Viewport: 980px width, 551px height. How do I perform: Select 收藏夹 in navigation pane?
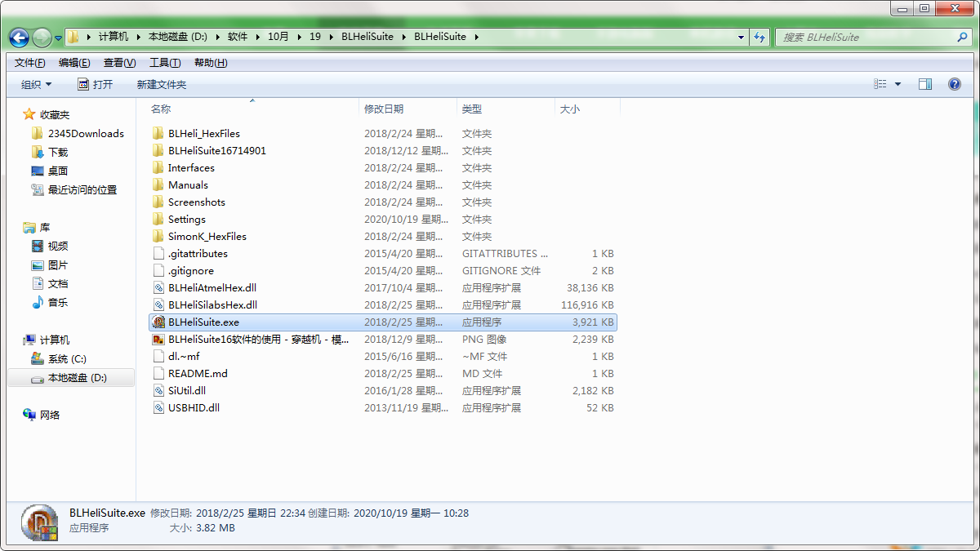pos(55,114)
